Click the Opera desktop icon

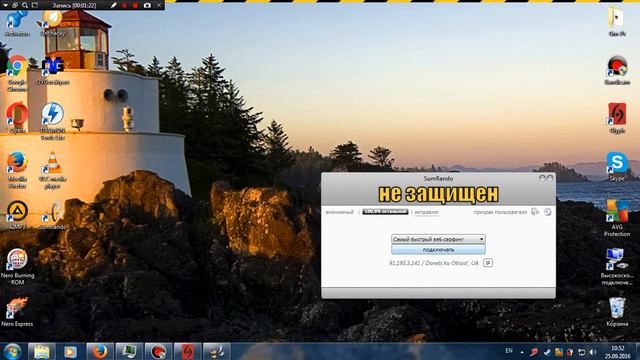click(17, 118)
